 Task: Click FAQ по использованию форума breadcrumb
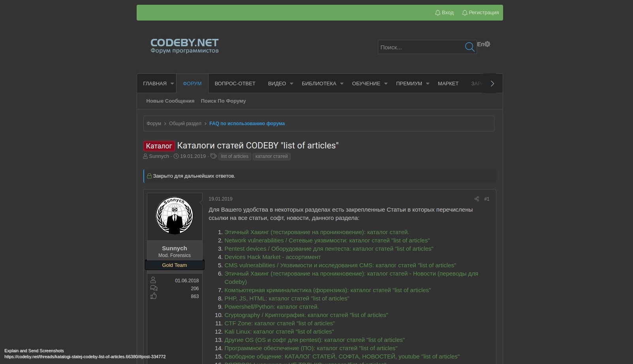pyautogui.click(x=247, y=124)
